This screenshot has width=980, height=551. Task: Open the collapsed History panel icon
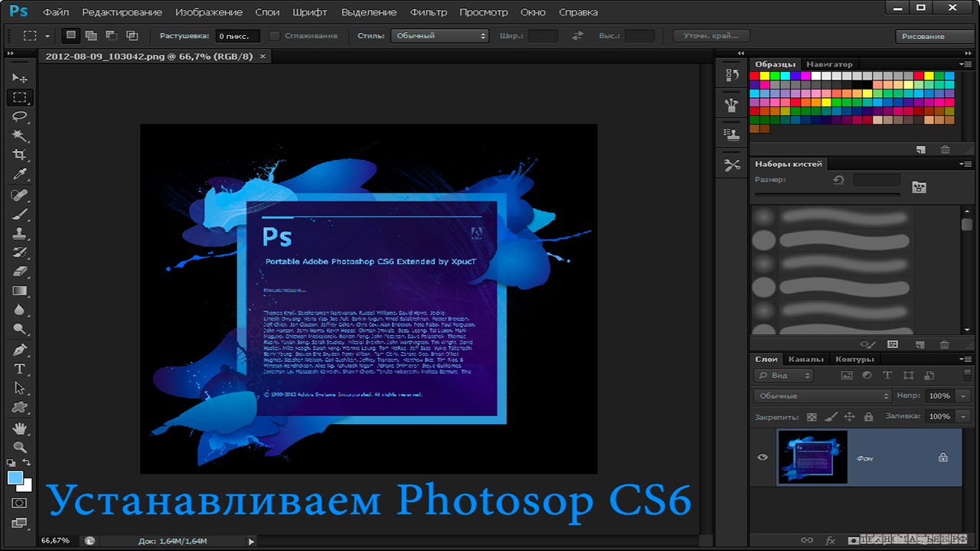tap(731, 75)
